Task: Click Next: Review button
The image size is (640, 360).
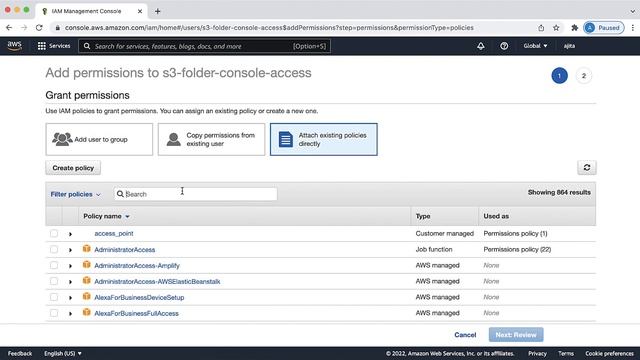Action: (x=516, y=335)
